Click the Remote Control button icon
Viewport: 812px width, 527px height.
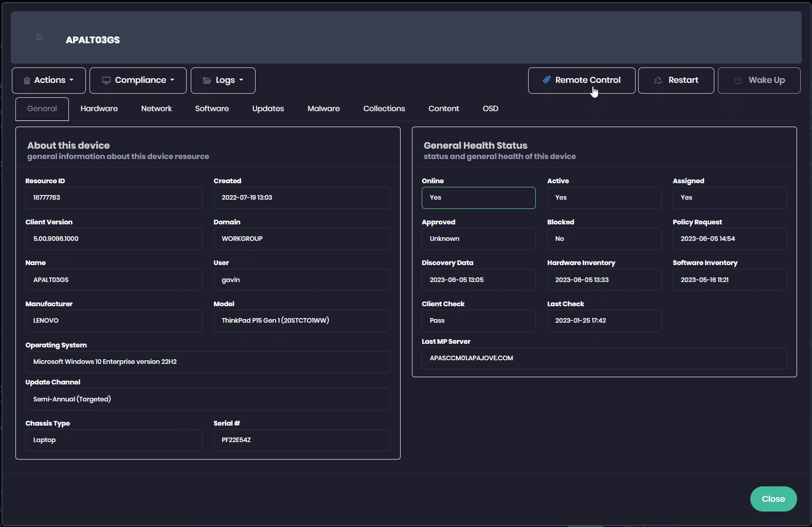(547, 80)
